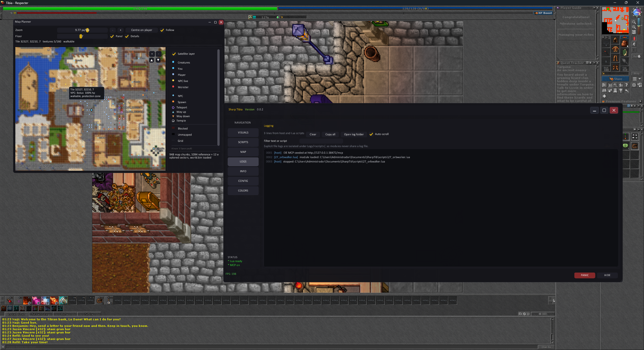Open the question mark help icon
Screen dimensions: 644x350
[626, 85]
